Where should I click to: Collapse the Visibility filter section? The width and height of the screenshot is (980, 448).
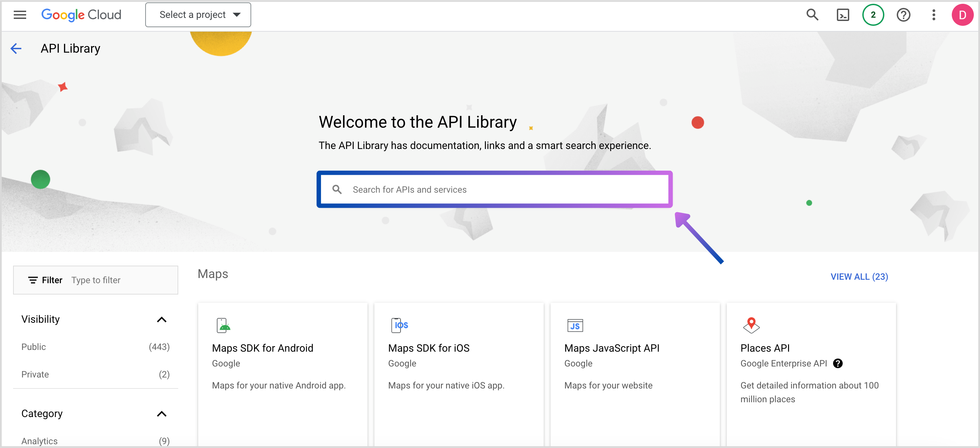pos(162,319)
